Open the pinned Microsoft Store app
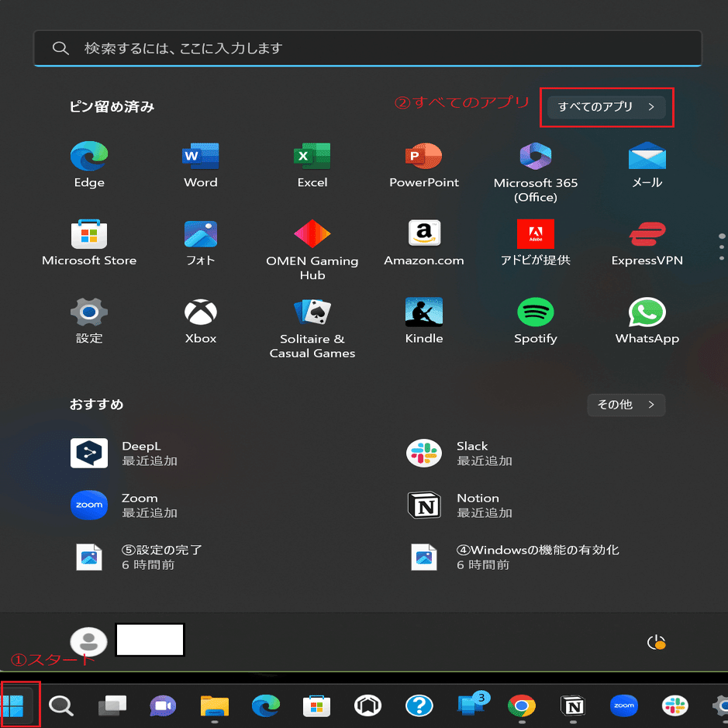The width and height of the screenshot is (728, 728). point(89,243)
